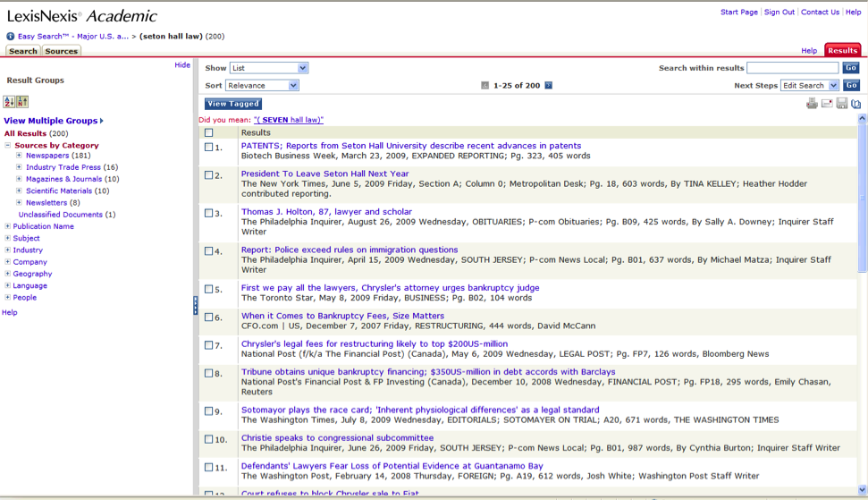Open Start Page link
The image size is (868, 500).
pos(739,13)
